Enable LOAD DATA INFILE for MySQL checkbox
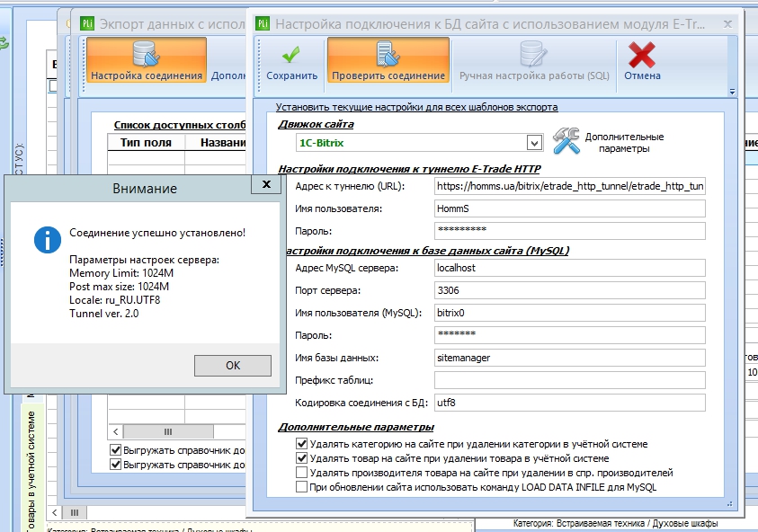This screenshot has height=532, width=758. pos(301,486)
